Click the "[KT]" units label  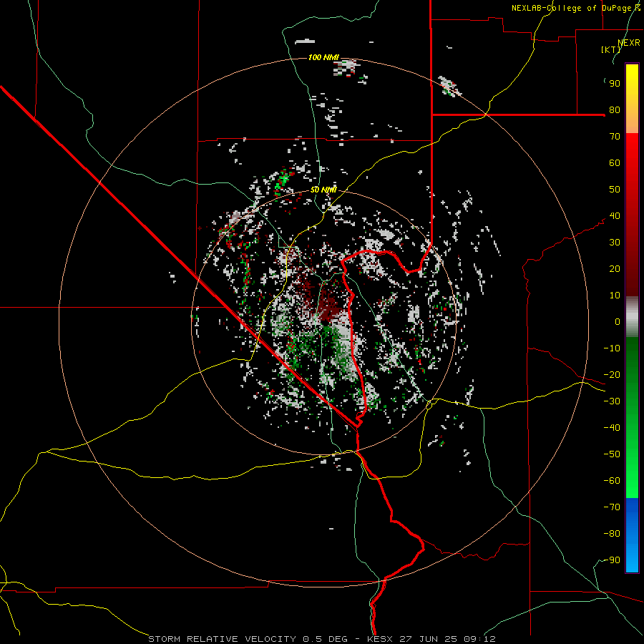tap(611, 49)
